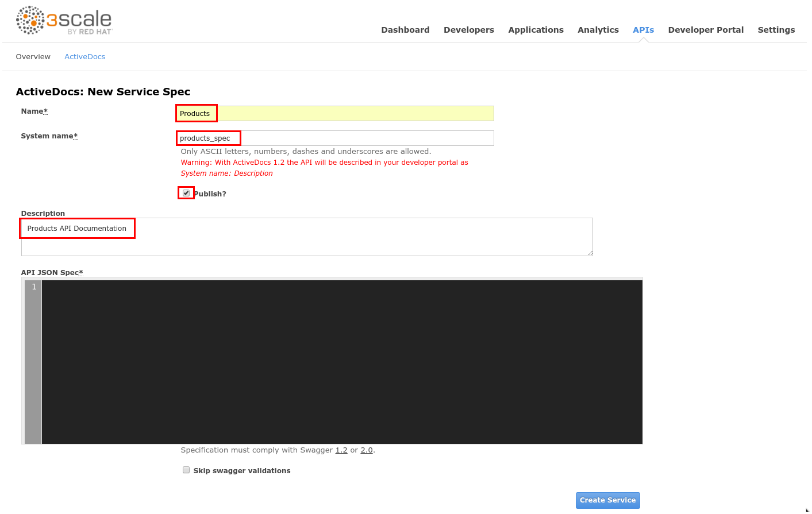Enable Skip swagger validations checkbox
The image size is (812, 514).
186,470
